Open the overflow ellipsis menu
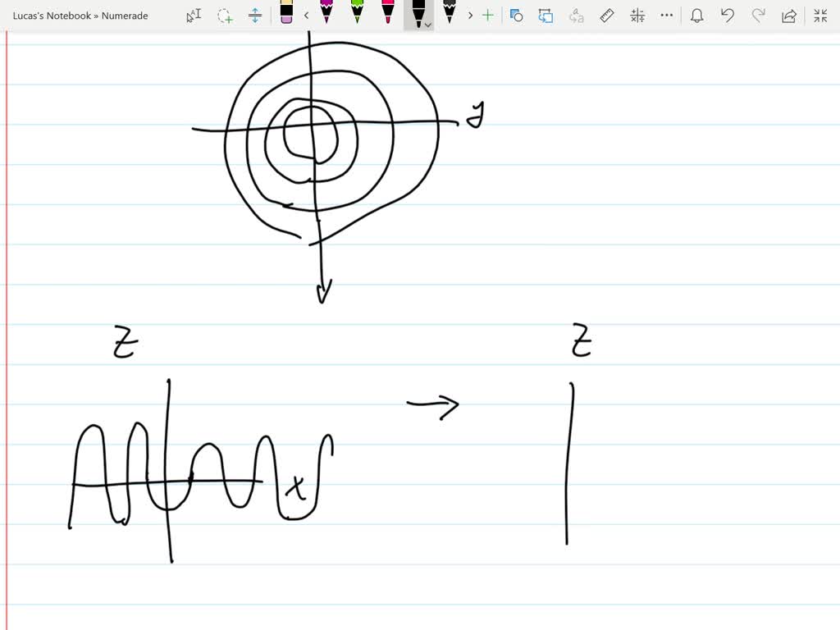The image size is (840, 630). (665, 16)
